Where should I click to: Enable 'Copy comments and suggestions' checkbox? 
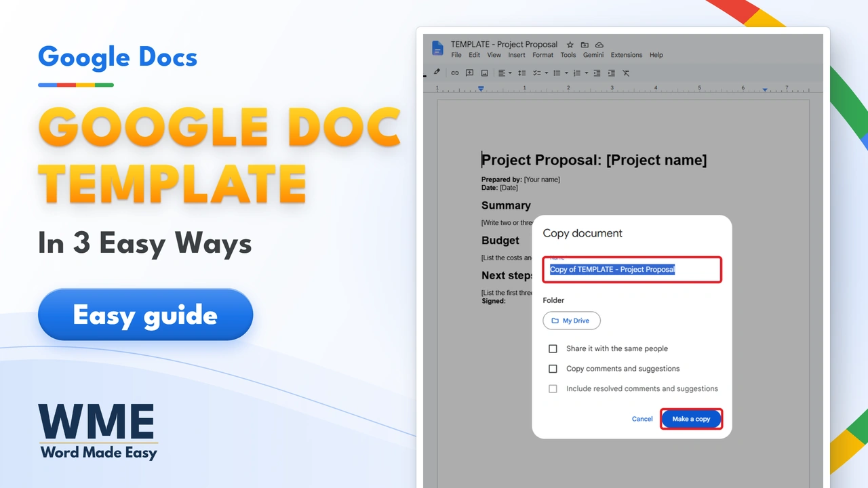pyautogui.click(x=553, y=369)
